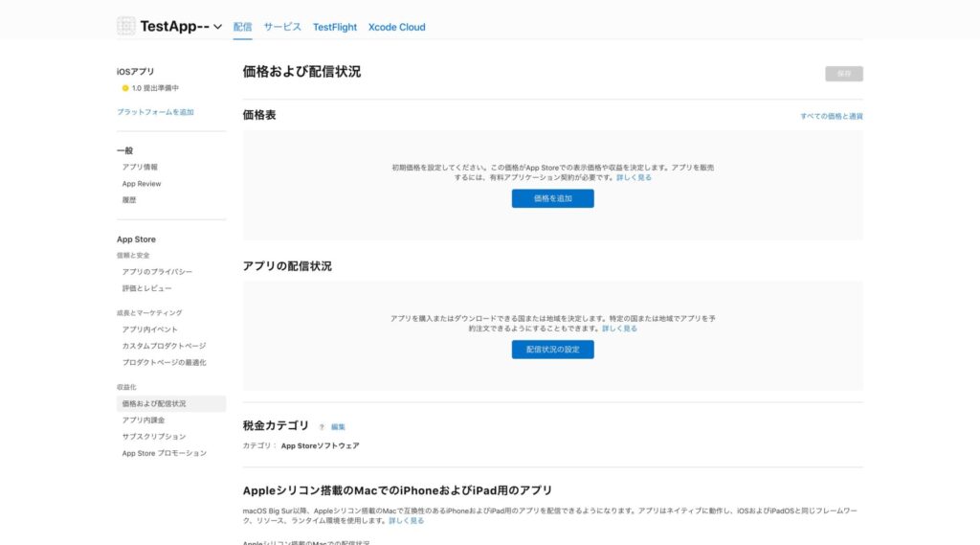Click the 収益化 sidebar group label

[126, 387]
